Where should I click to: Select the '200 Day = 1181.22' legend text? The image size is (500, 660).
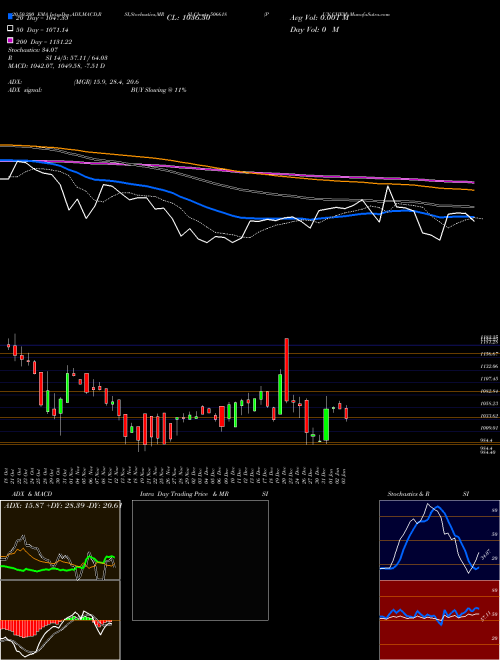(x=44, y=42)
